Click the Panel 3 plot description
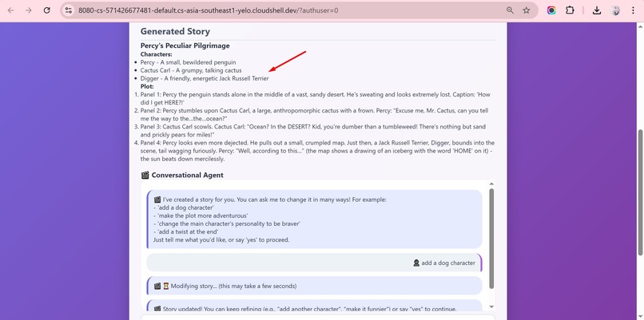The image size is (644, 320). (312, 130)
